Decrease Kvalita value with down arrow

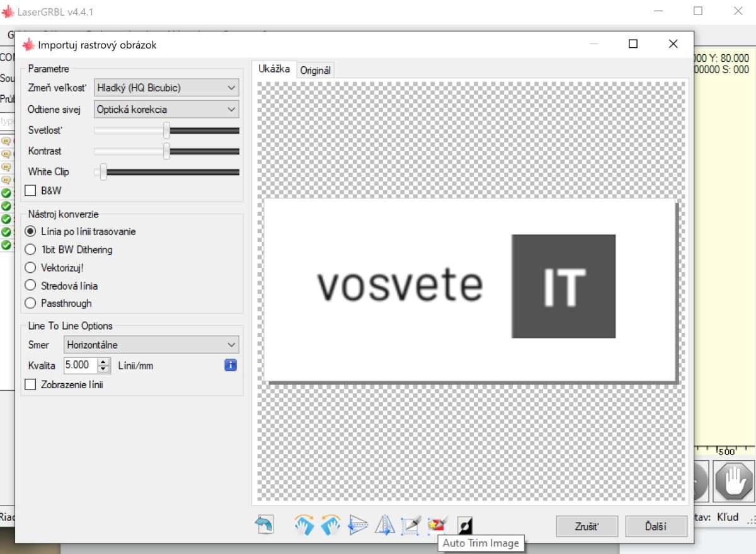(x=104, y=369)
